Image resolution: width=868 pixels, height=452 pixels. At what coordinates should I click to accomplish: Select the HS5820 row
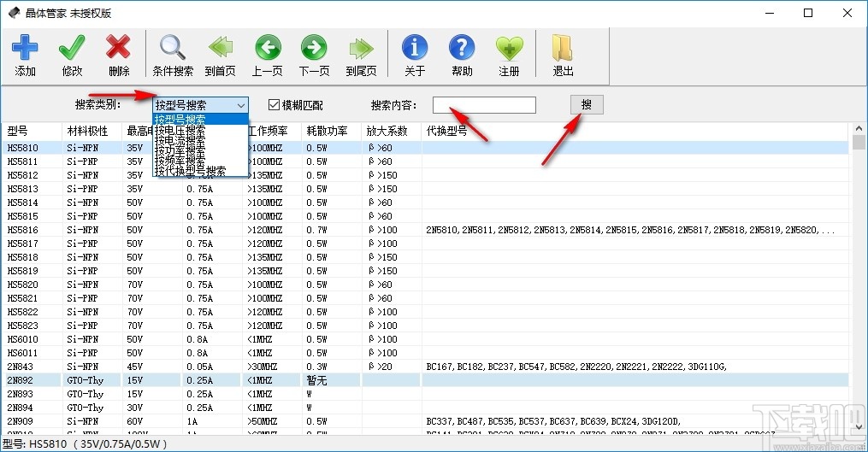tap(425, 285)
